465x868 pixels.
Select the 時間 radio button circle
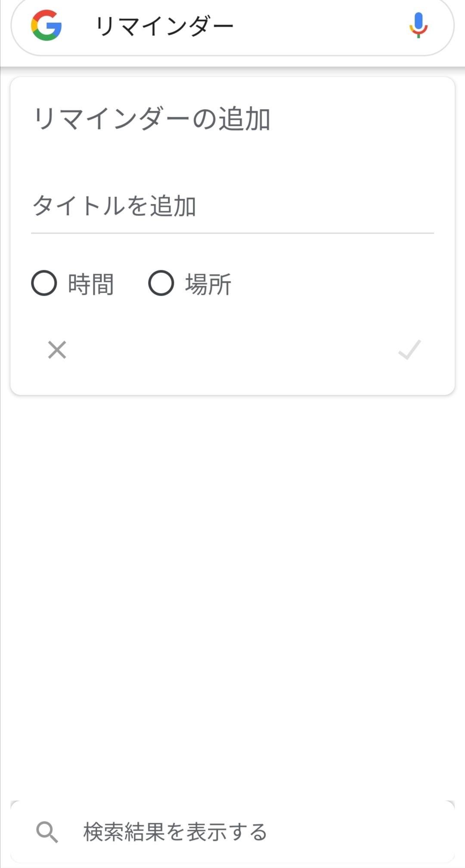click(x=44, y=283)
